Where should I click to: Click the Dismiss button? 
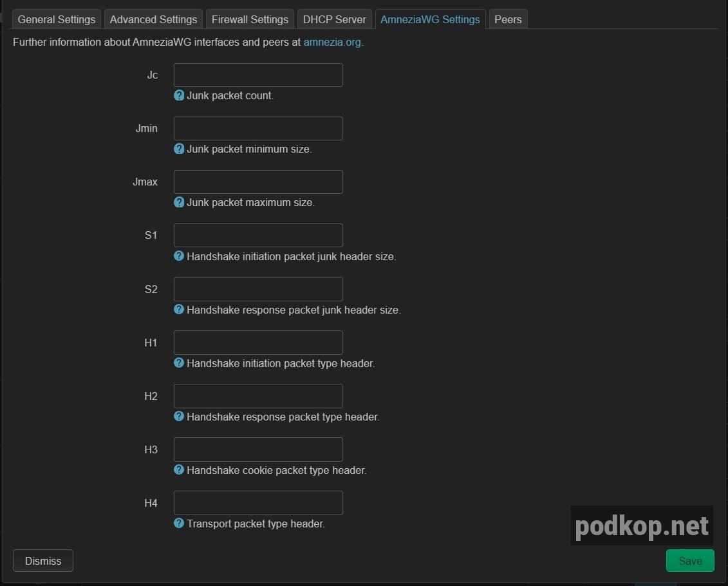[42, 560]
